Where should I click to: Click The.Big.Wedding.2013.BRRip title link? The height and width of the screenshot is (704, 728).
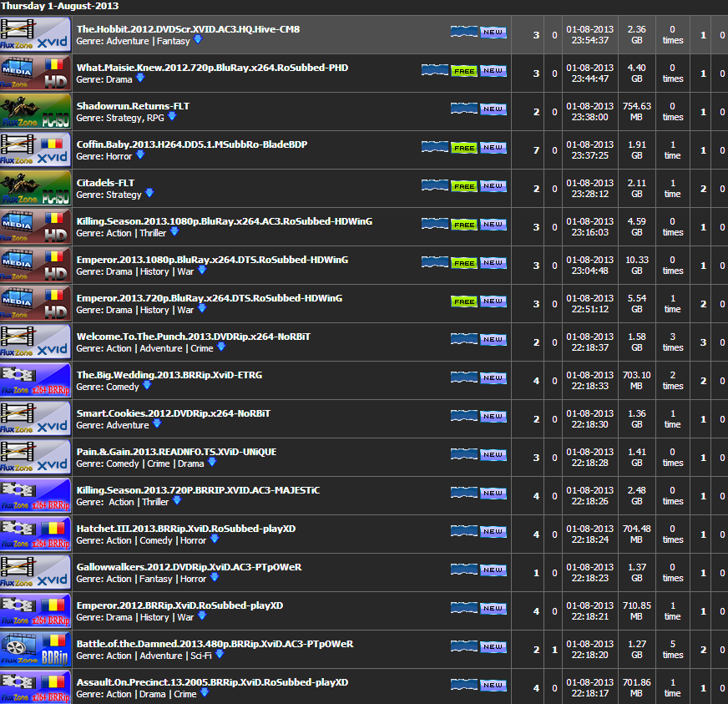coord(169,375)
